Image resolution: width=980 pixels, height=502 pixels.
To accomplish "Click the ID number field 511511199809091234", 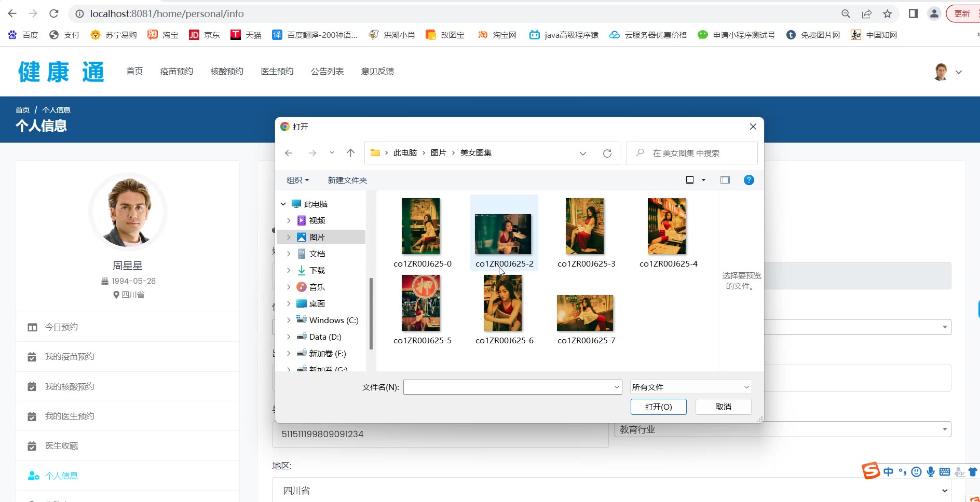I will (440, 434).
